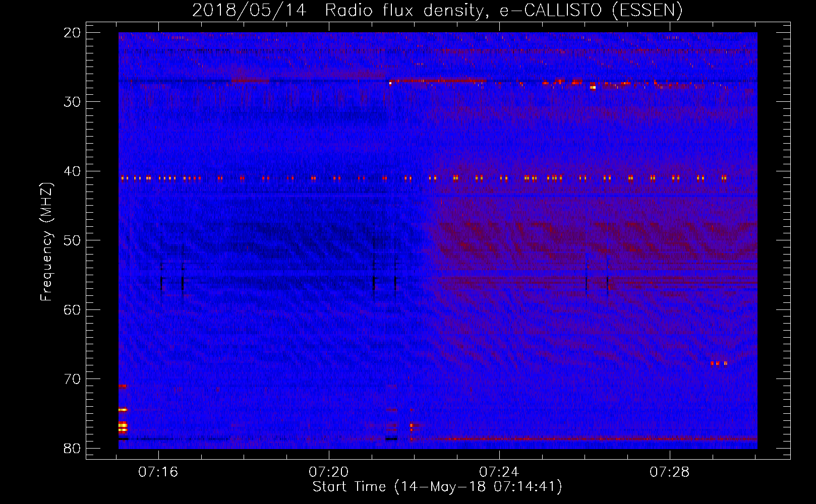
Task: Click the plot title '2018/05/14 Radio flux density'
Action: tap(437, 10)
